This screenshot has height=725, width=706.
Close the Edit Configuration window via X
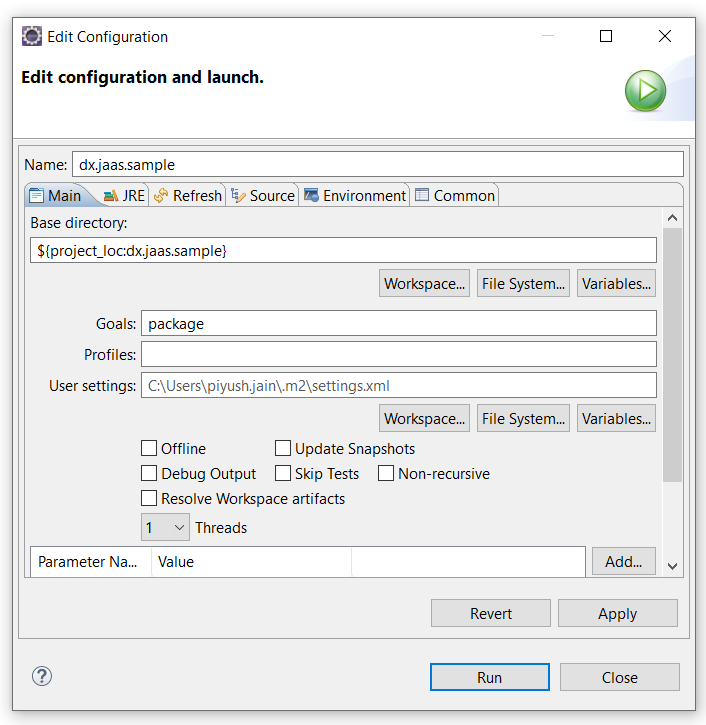pos(665,36)
